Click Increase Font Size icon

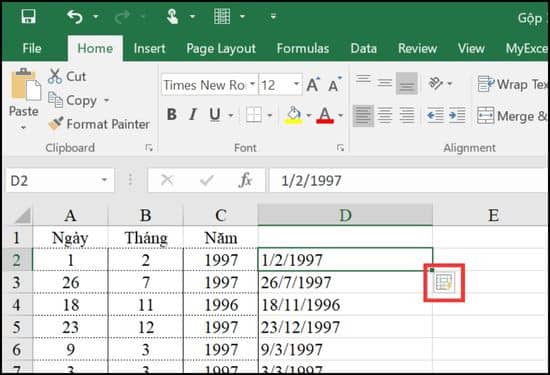tap(313, 84)
